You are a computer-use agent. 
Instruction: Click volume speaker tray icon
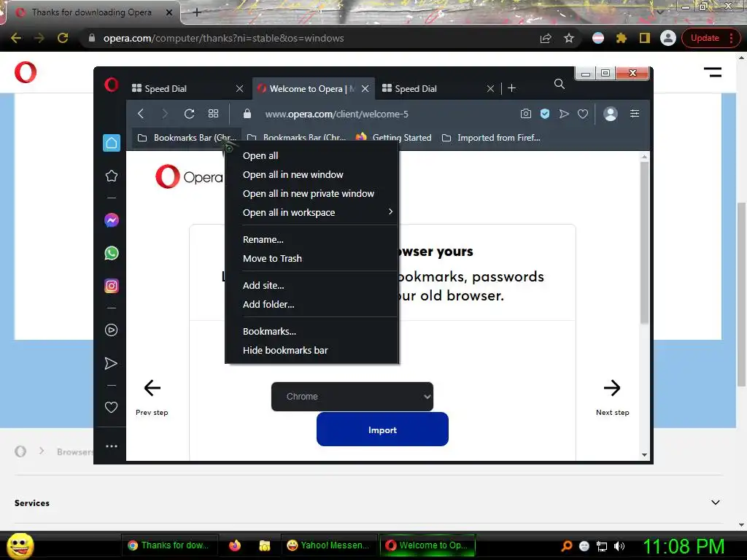tap(619, 546)
